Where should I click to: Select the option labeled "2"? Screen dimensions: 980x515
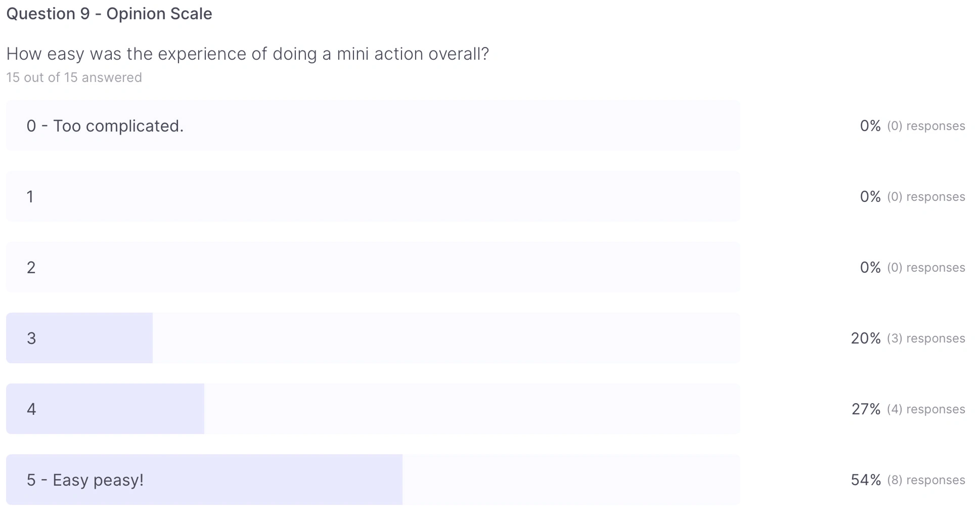tap(31, 268)
